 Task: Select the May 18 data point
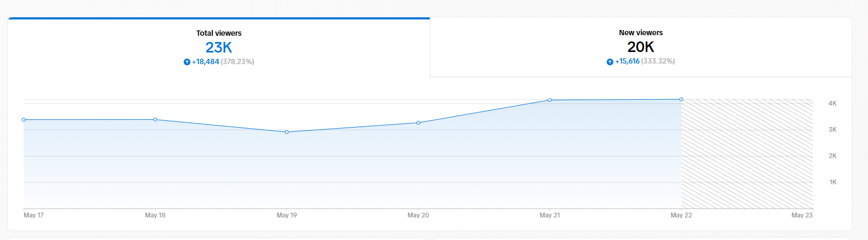coord(155,120)
